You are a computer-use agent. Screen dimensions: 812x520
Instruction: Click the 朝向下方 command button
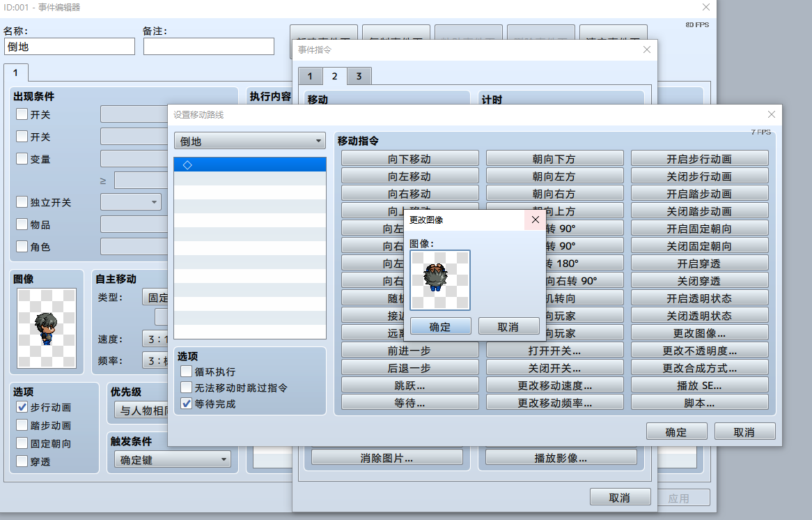click(554, 159)
